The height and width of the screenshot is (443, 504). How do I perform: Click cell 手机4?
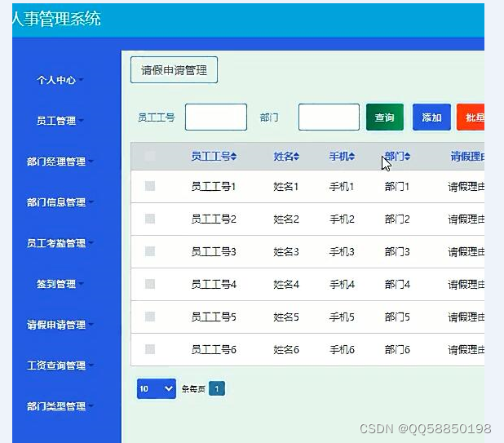pyautogui.click(x=342, y=285)
